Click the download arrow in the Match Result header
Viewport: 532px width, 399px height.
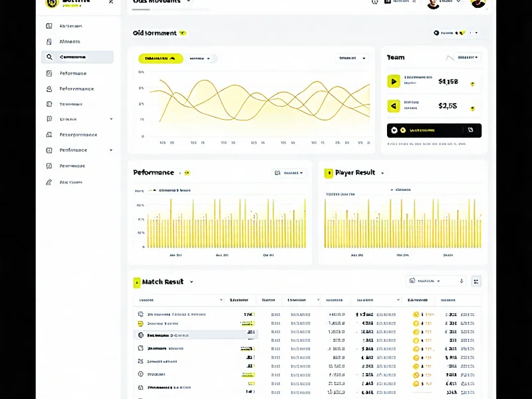click(x=462, y=281)
